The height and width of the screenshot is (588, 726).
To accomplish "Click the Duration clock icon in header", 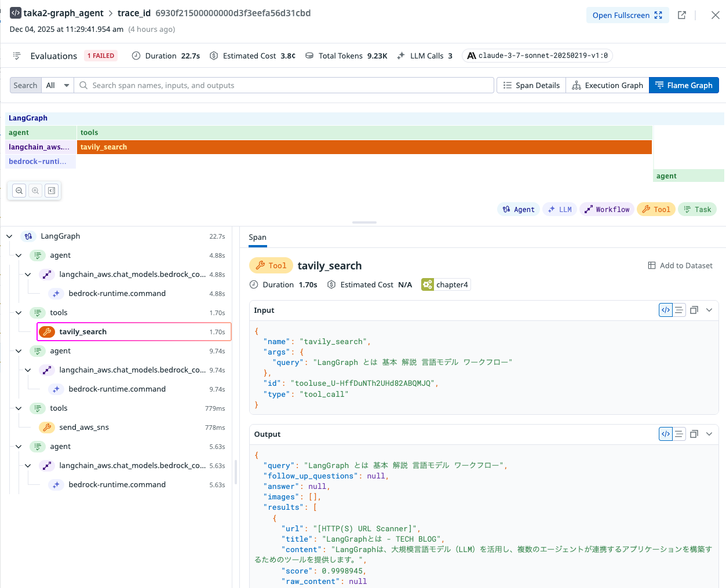I will tap(136, 56).
